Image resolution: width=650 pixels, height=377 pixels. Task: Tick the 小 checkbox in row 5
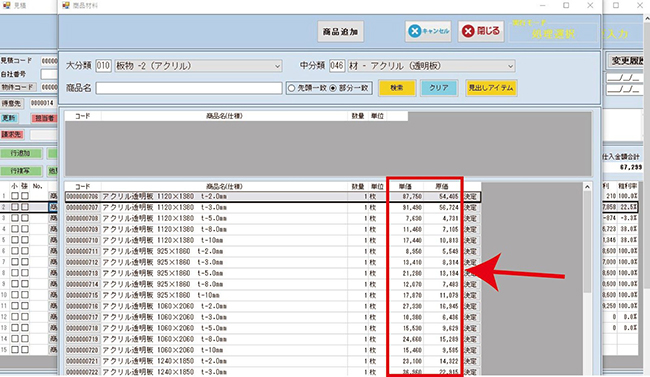(15, 240)
